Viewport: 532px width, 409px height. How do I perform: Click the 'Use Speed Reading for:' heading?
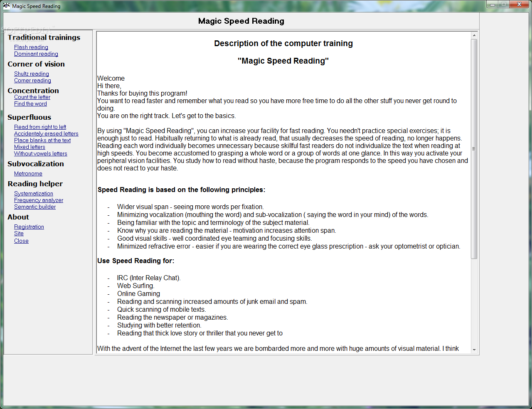pyautogui.click(x=136, y=261)
